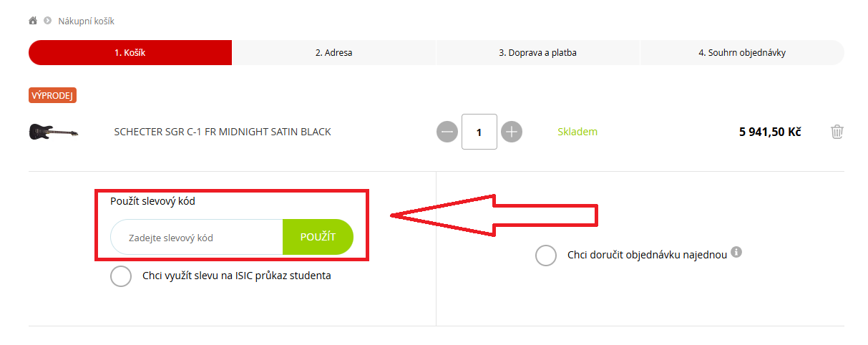The width and height of the screenshot is (868, 345).
Task: Open the black guitar product thumbnail
Action: [54, 132]
